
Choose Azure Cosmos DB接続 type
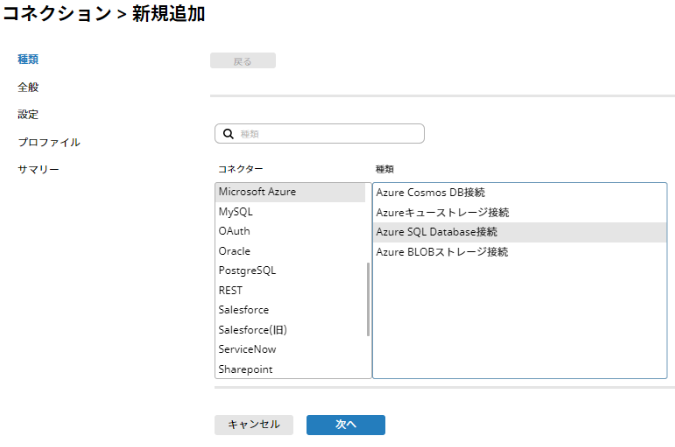tap(520, 192)
